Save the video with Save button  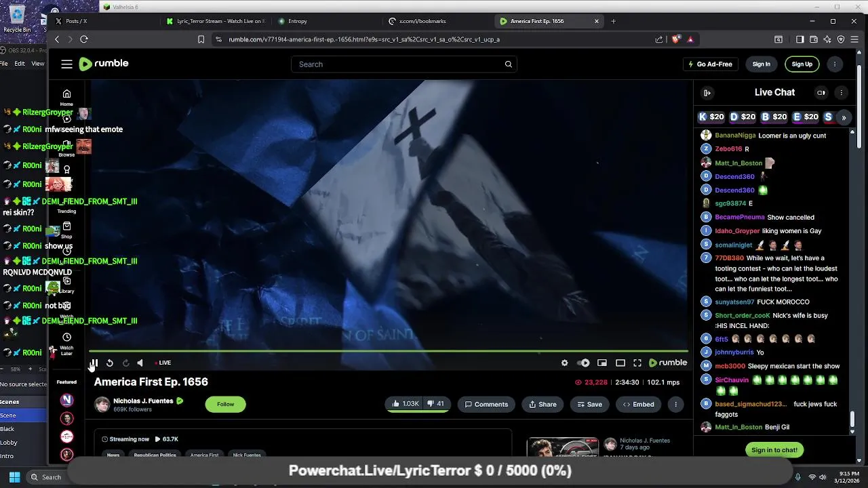(x=589, y=405)
